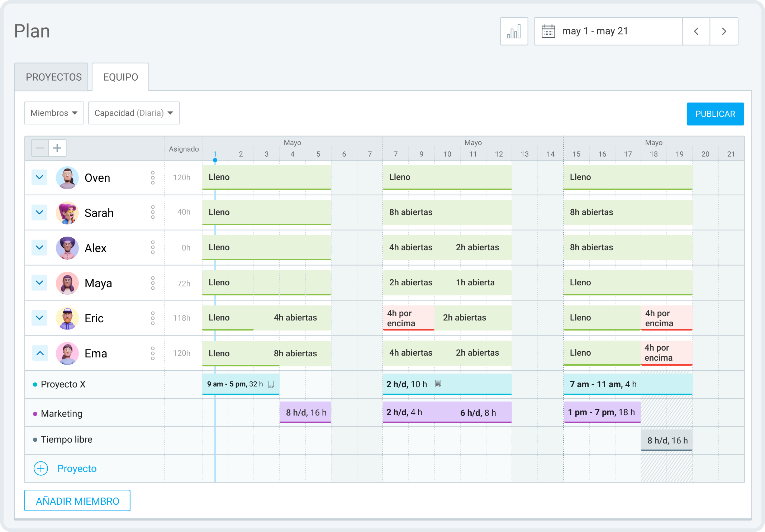Click the purple color dot next to Marketing

click(x=35, y=413)
